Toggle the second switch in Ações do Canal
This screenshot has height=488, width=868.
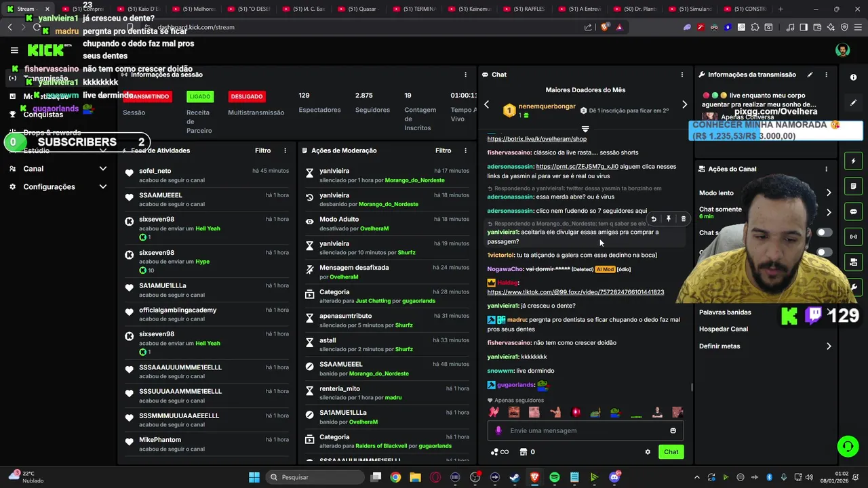click(x=824, y=252)
